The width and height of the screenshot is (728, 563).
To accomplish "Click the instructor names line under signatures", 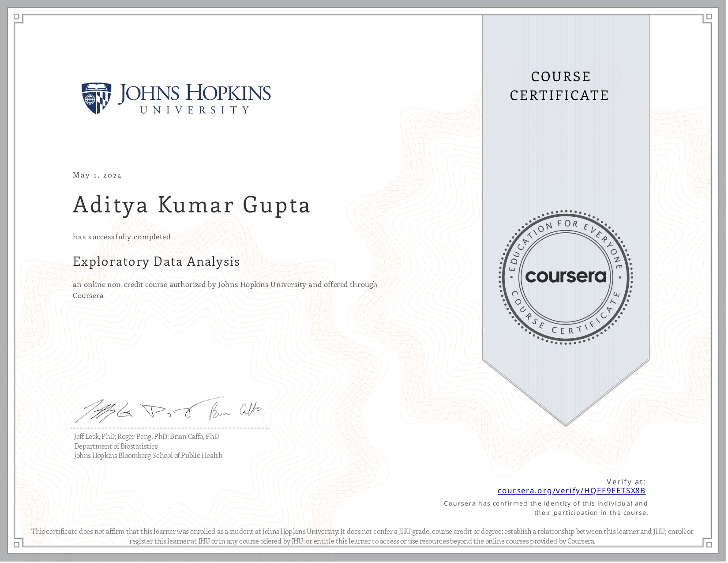I will pyautogui.click(x=146, y=436).
